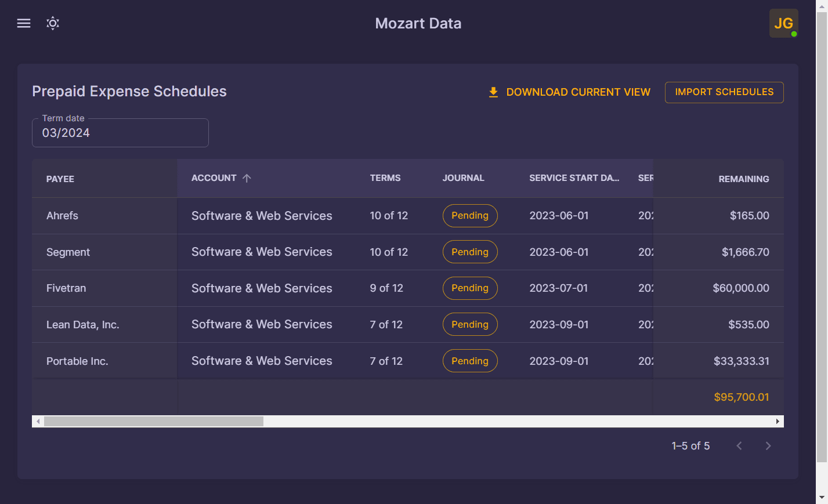
Task: Click the left arrow of the horizontal scrollbar
Action: pyautogui.click(x=38, y=421)
